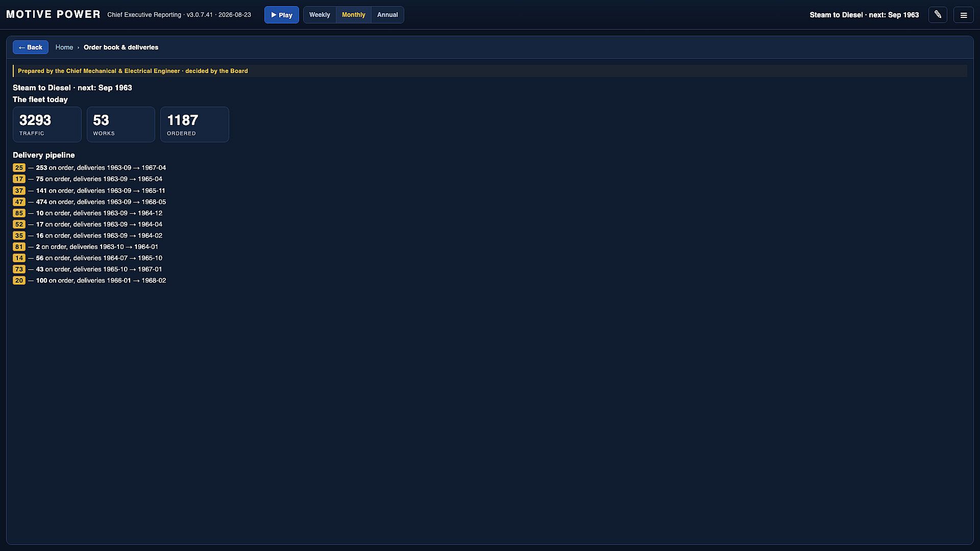This screenshot has width=980, height=551.
Task: Select the Monthly reporting option
Action: pos(354,15)
